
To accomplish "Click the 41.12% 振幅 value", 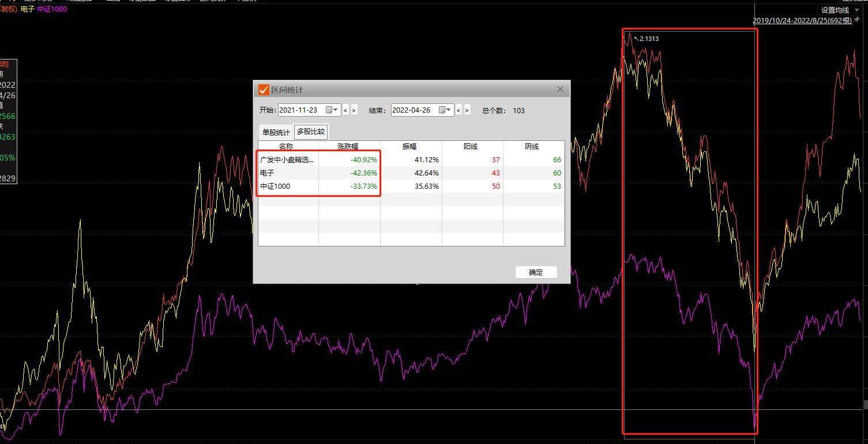I will point(426,159).
